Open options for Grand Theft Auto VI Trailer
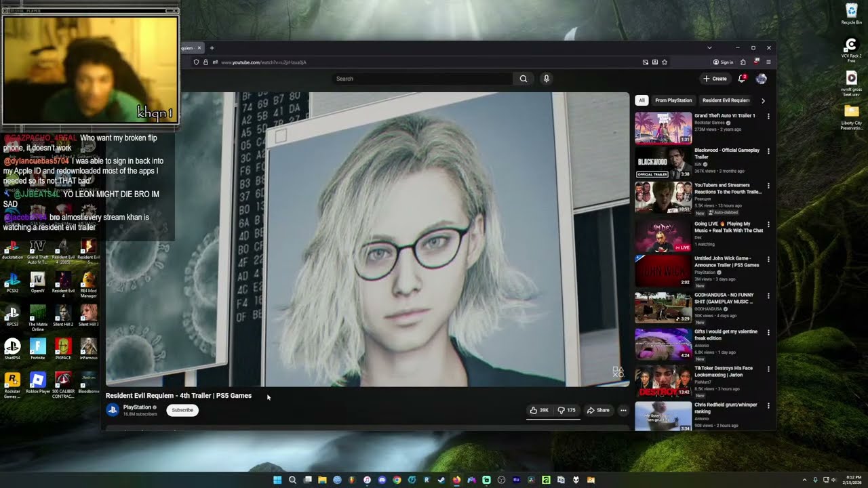This screenshot has width=868, height=488. pos(768,116)
